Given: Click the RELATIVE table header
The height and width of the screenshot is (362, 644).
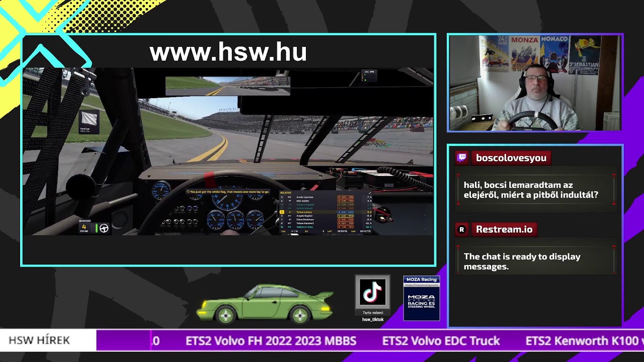Looking at the screenshot, I should [x=286, y=193].
